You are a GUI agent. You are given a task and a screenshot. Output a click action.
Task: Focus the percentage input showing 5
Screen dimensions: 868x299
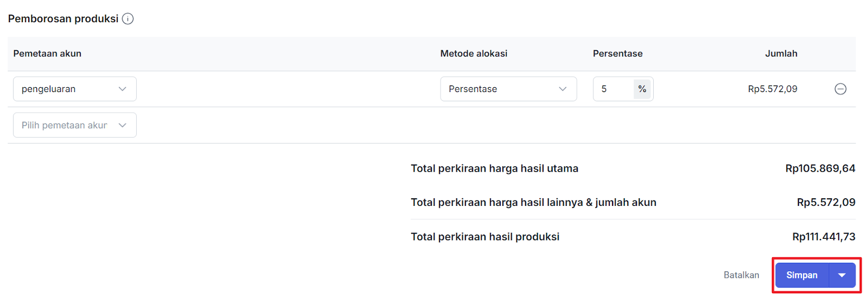tap(613, 89)
